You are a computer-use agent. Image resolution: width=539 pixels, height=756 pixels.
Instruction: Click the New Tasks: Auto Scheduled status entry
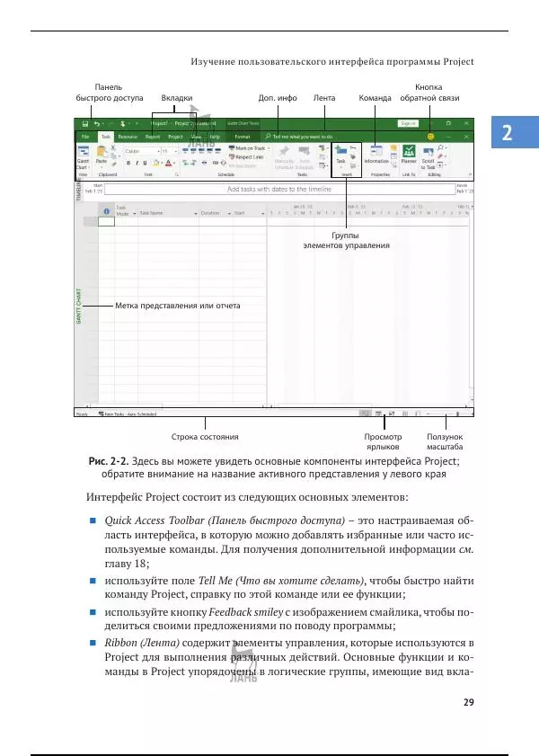coord(128,414)
